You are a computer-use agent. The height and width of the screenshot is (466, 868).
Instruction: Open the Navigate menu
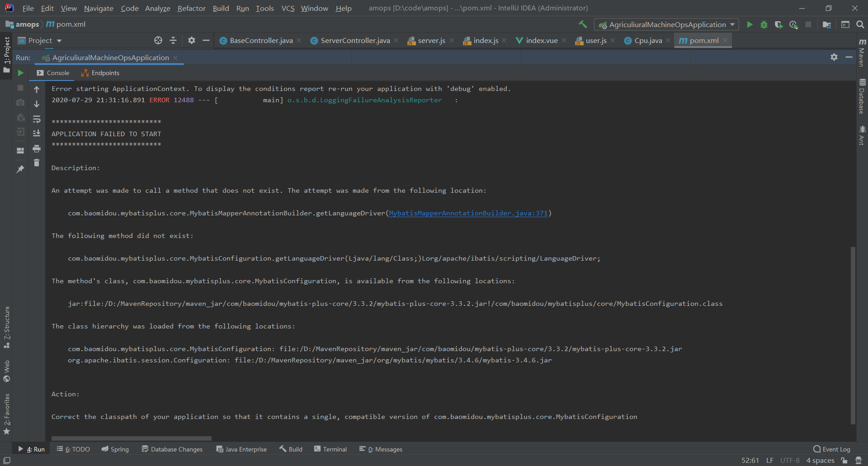pos(99,8)
